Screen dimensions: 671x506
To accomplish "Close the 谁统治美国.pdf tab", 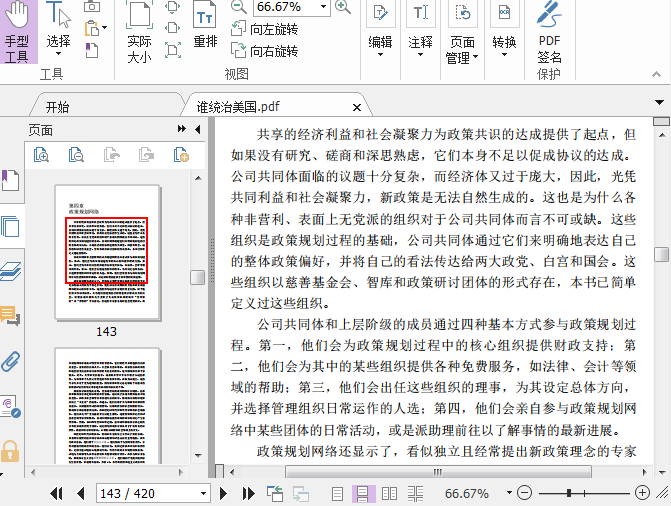I will coord(357,107).
